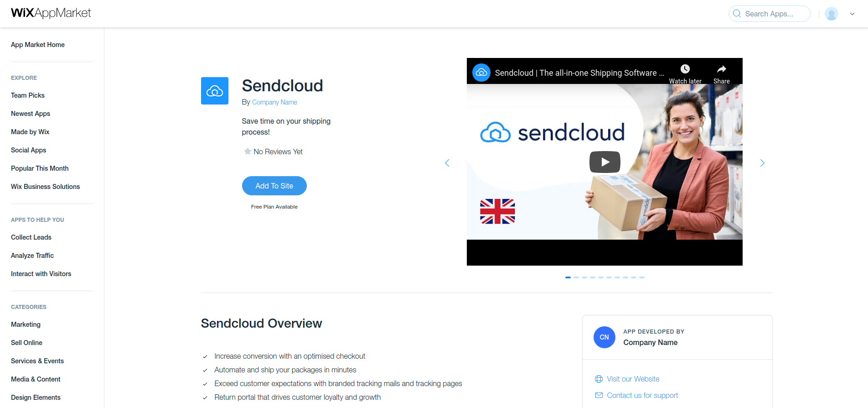Click the Sendcloud Overview heading
Viewport: 868px width, 408px height.
click(262, 323)
